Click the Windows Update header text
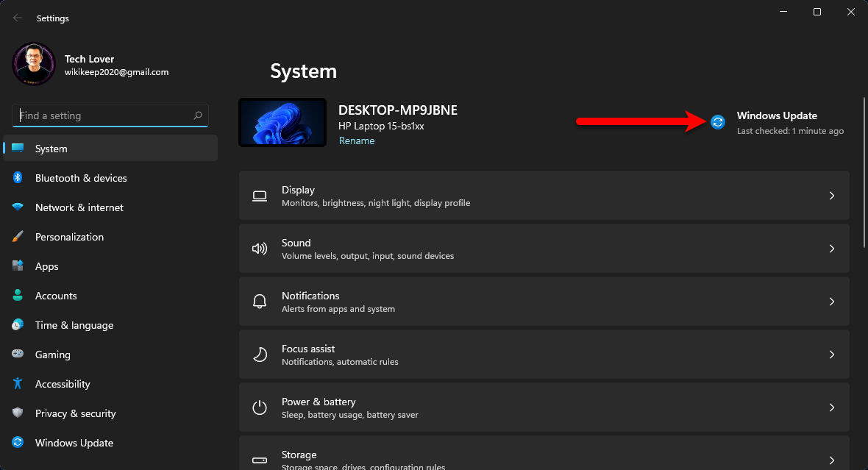This screenshot has width=868, height=470. [x=777, y=115]
